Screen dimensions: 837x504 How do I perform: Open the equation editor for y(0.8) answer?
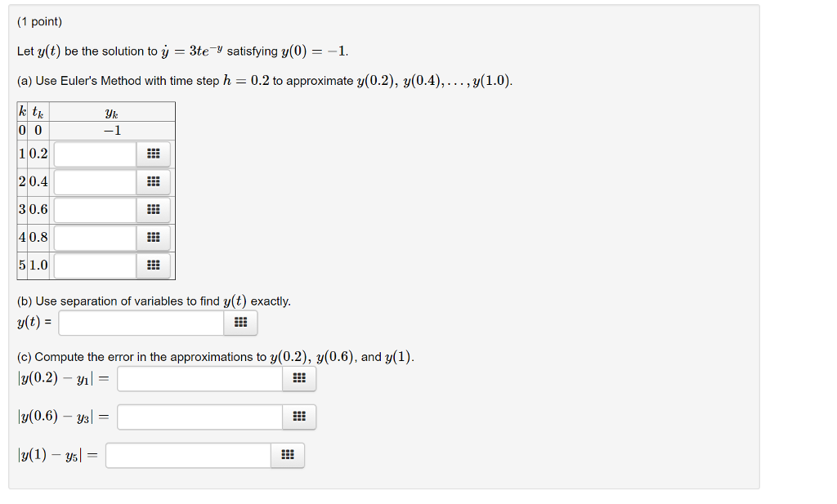point(153,238)
